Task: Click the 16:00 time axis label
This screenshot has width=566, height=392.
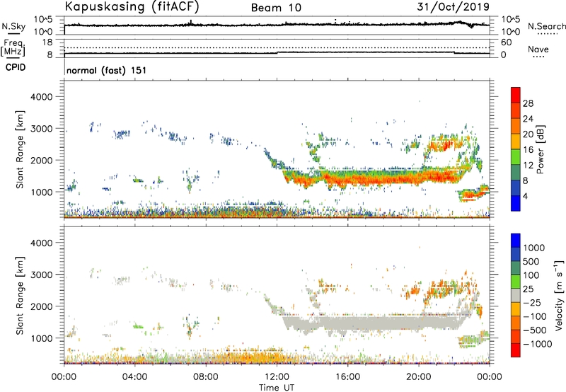Action: 347,377
